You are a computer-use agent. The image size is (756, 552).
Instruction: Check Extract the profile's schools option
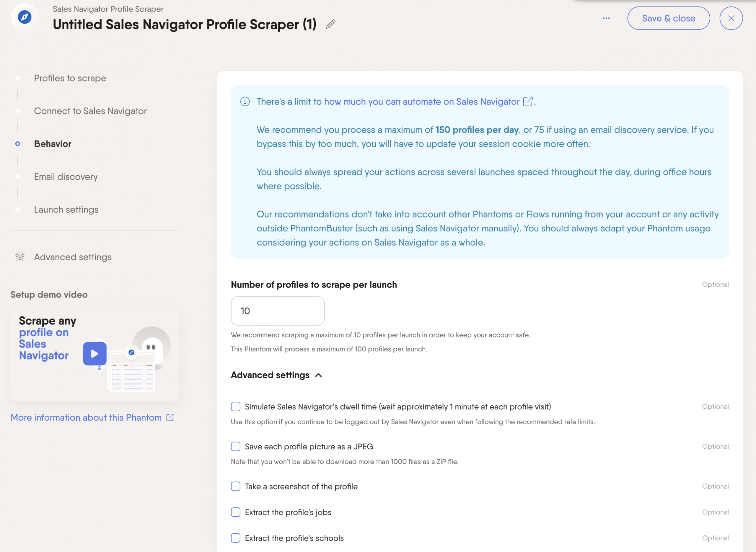point(236,538)
